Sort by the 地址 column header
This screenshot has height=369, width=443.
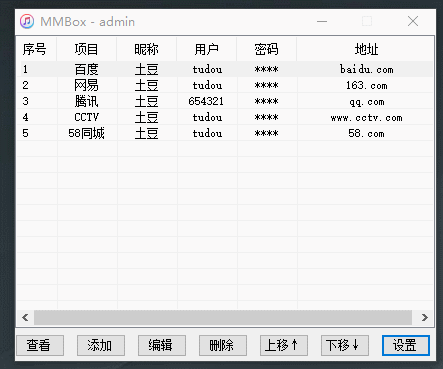[366, 49]
